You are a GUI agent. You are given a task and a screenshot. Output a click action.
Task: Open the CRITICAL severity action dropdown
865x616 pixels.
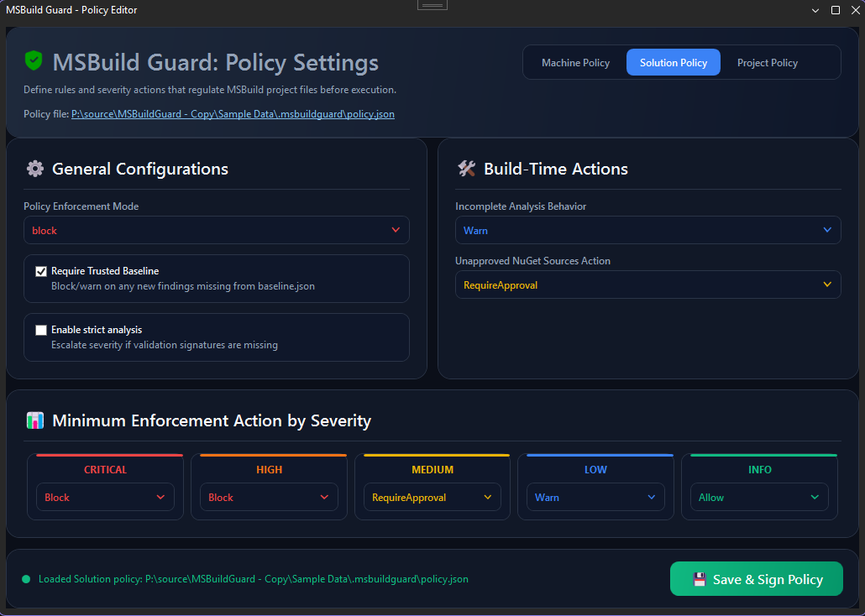point(105,497)
